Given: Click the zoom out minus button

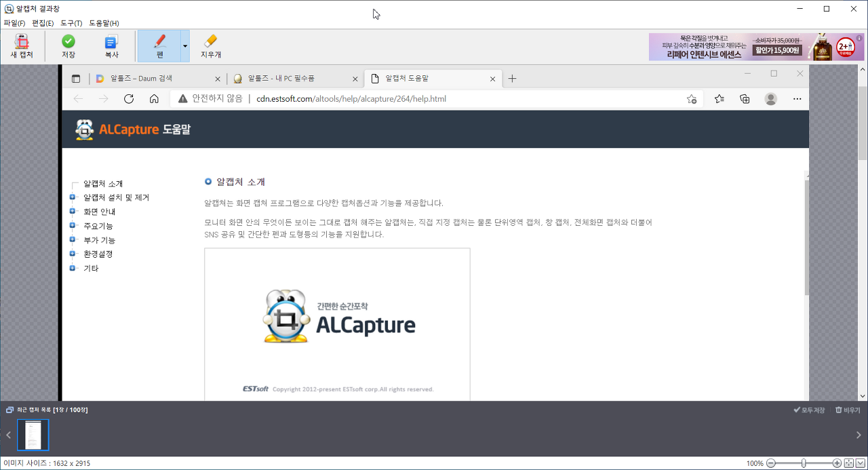Looking at the screenshot, I should click(x=770, y=463).
